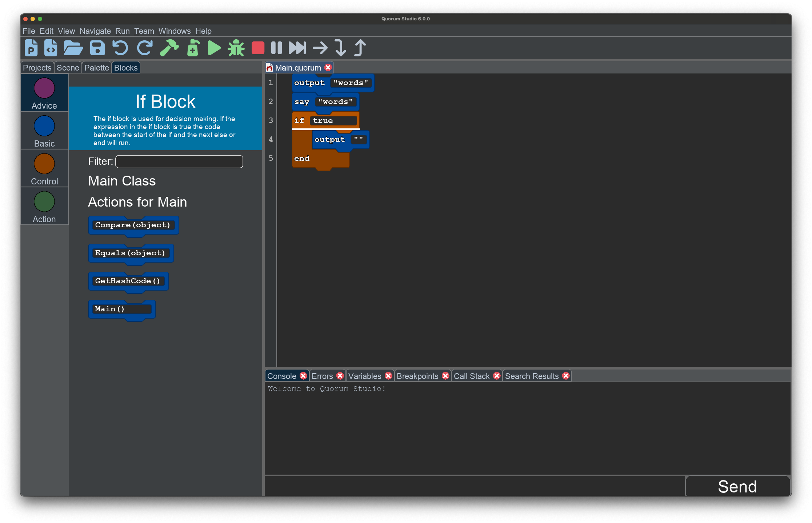Viewport: 812px width, 523px height.
Task: Close the Search Results tab
Action: click(566, 376)
